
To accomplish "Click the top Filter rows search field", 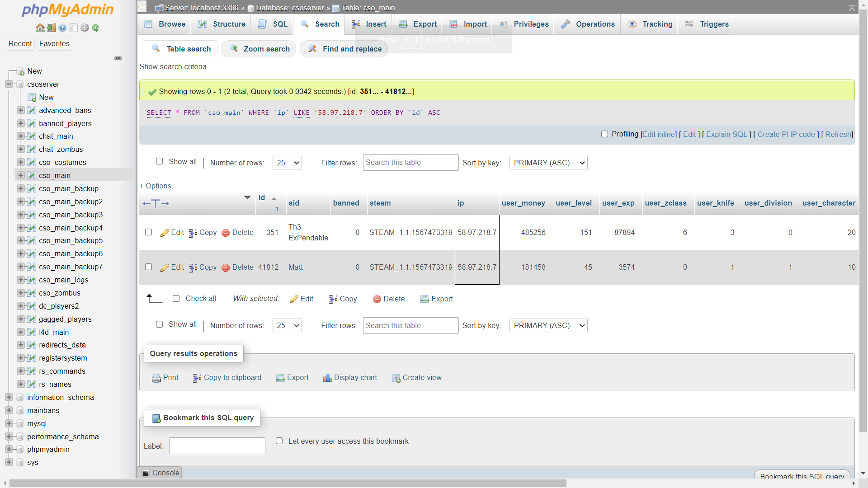I will pyautogui.click(x=410, y=163).
